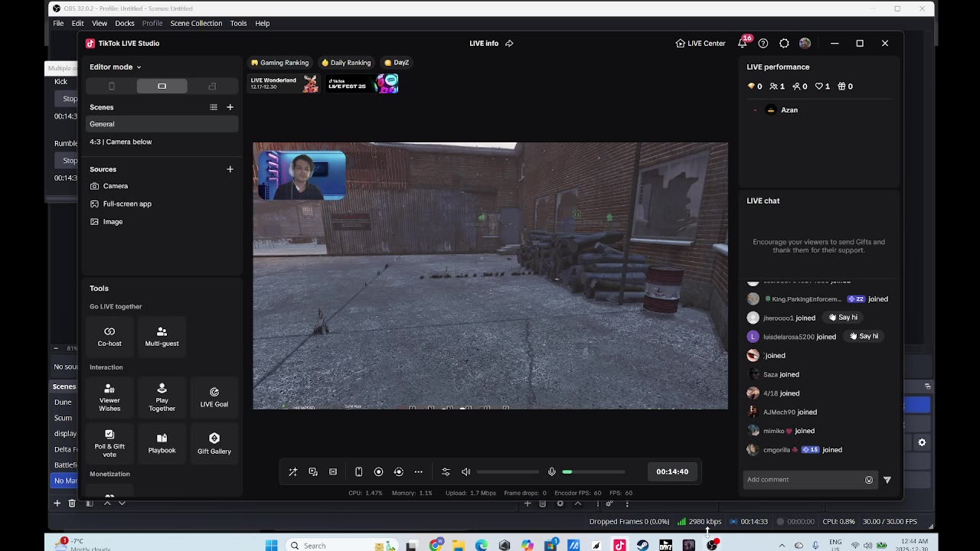Open OBS File menu
The height and width of the screenshot is (551, 980).
coord(58,23)
